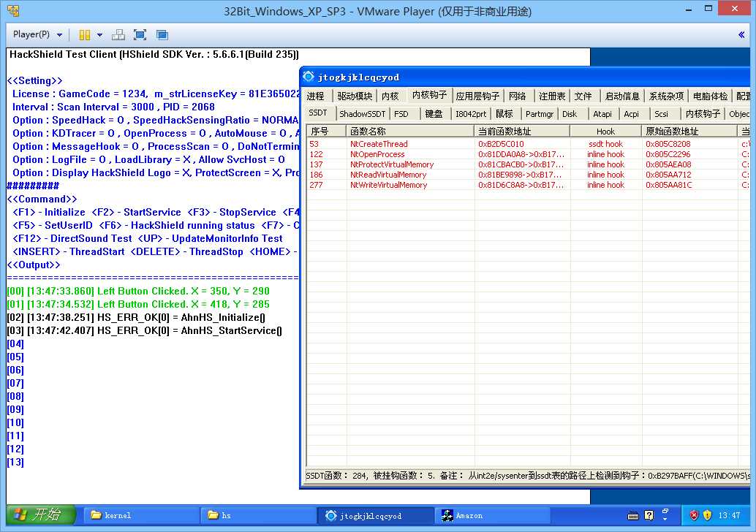This screenshot has height=532, width=756.
Task: Click original address 0x805AEA08
Action: pyautogui.click(x=669, y=164)
